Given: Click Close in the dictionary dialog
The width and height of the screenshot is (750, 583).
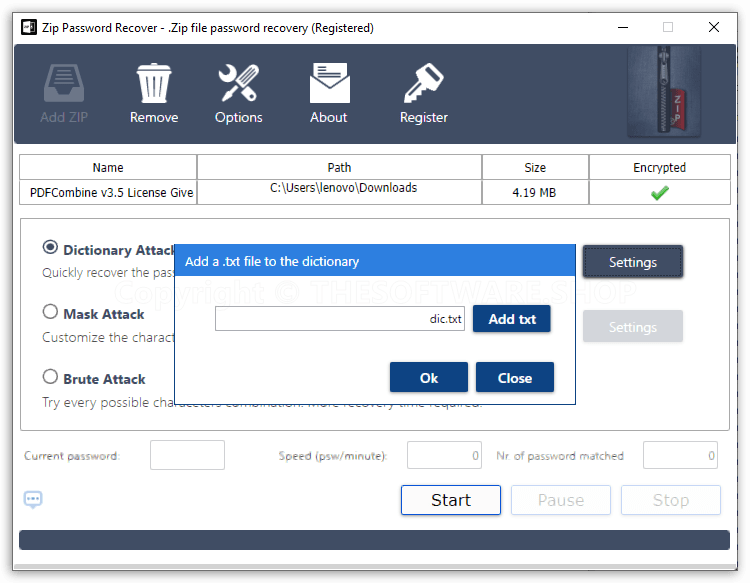Looking at the screenshot, I should [x=515, y=378].
